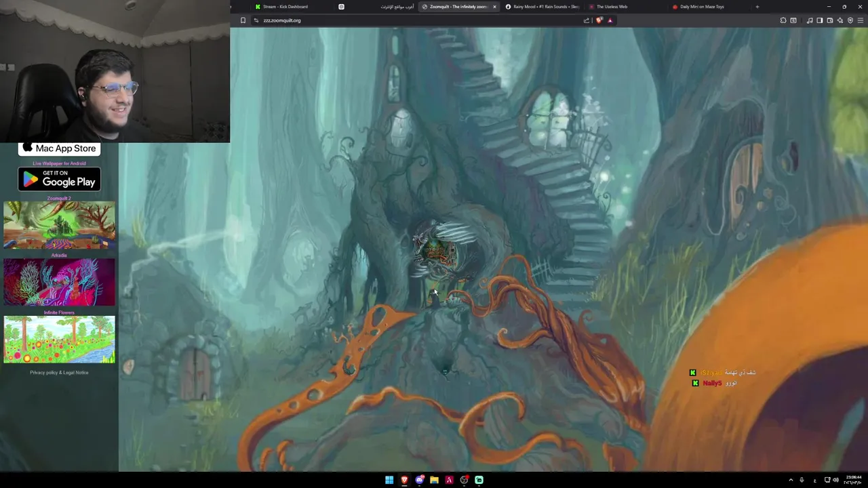Image resolution: width=868 pixels, height=488 pixels.
Task: Open the Arkadia artwork thumbnail
Action: [59, 282]
